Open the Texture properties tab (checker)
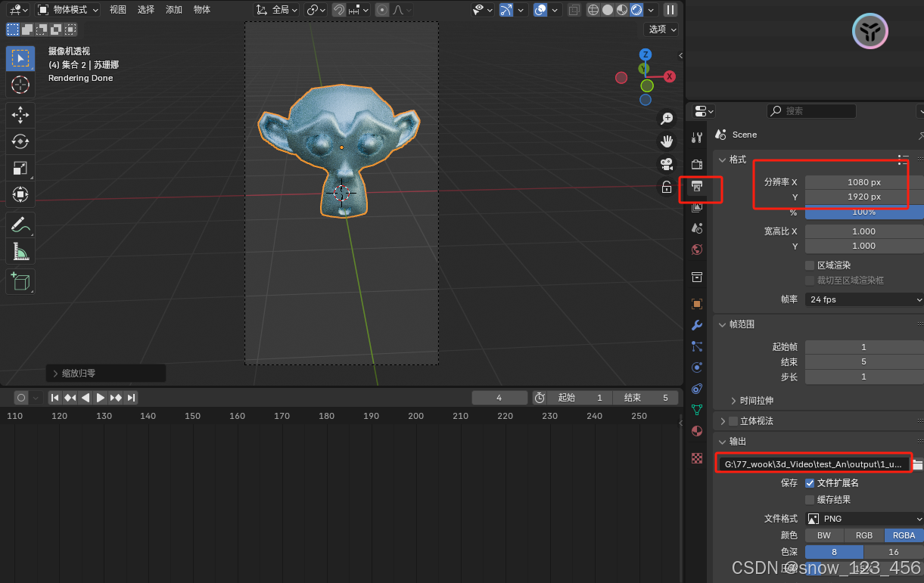 pos(697,458)
